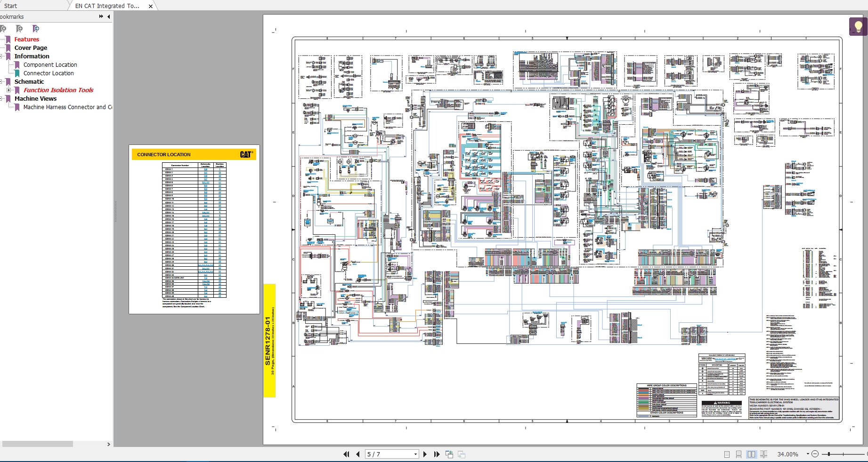Screen dimensions: 868x462
Task: Click the bookmarks panel horizontal scrollbar
Action: pyautogui.click(x=38, y=444)
